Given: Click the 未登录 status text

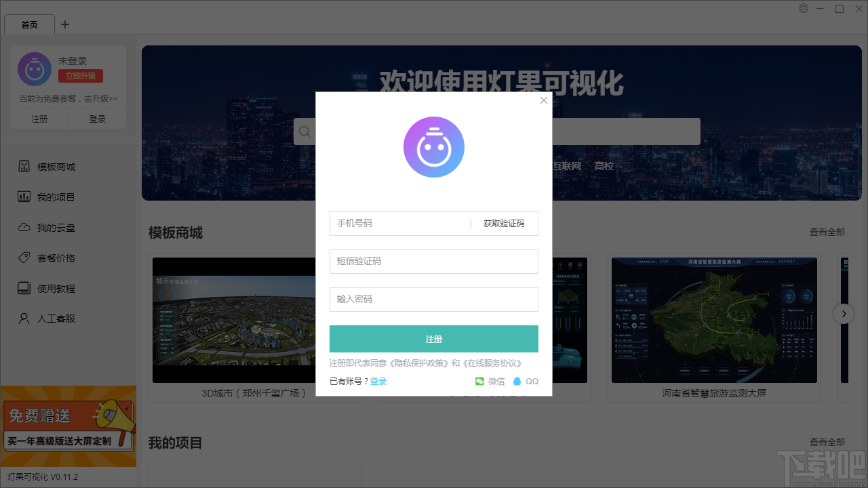Looking at the screenshot, I should (x=73, y=61).
